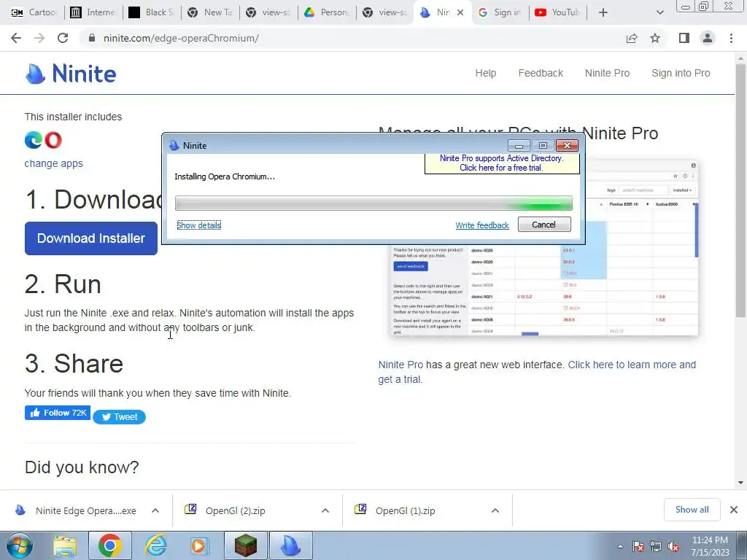The height and width of the screenshot is (560, 747).
Task: Click muted volume tray icon
Action: 673,546
